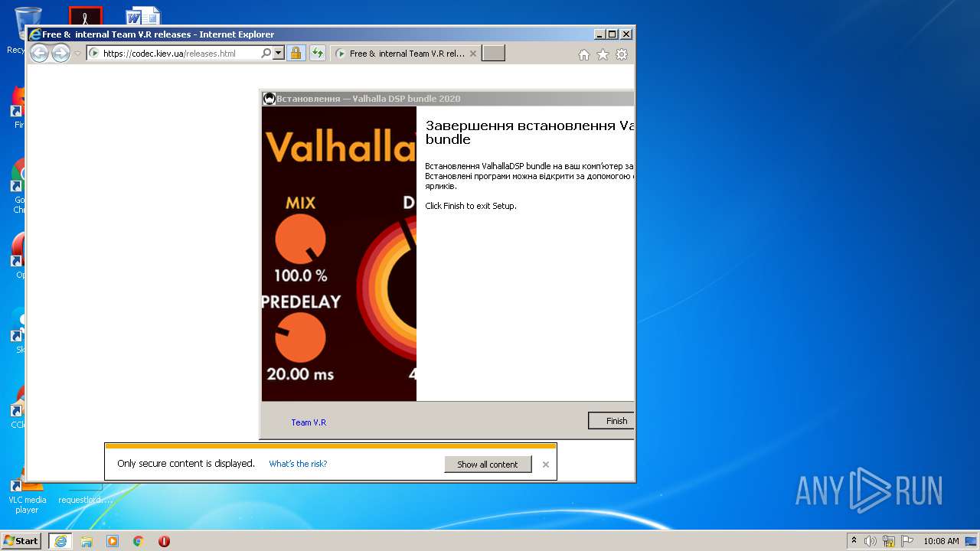This screenshot has height=551, width=980.
Task: Select the Word document desktop icon
Action: (x=143, y=16)
